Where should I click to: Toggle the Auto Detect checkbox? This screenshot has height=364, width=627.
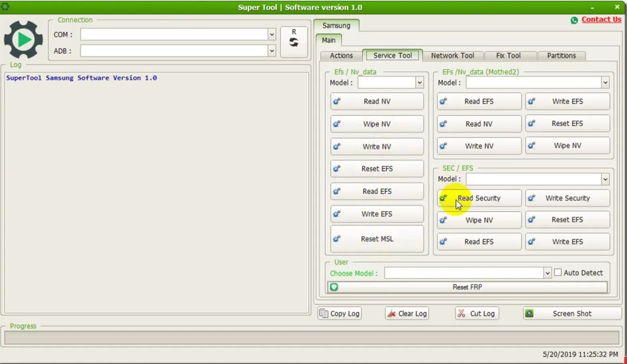(558, 272)
